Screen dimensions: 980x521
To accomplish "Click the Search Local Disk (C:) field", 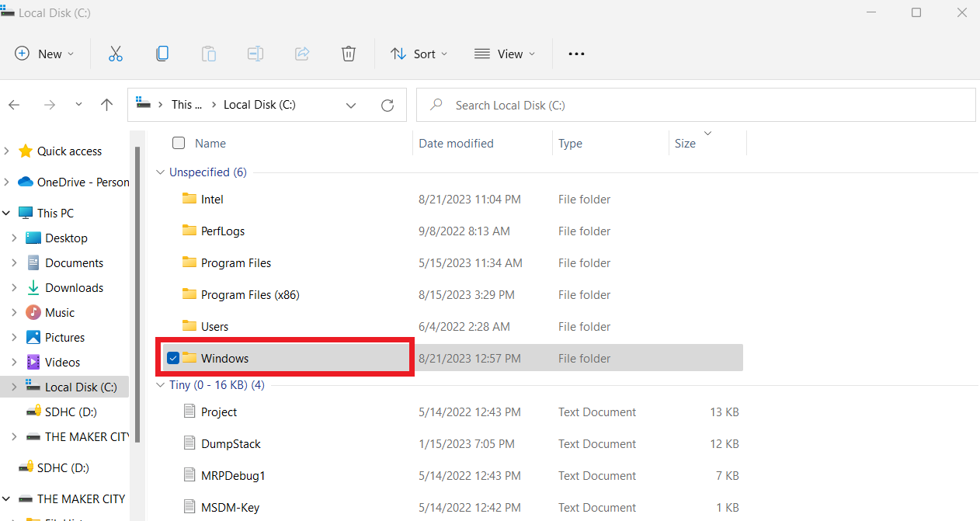I will [696, 105].
